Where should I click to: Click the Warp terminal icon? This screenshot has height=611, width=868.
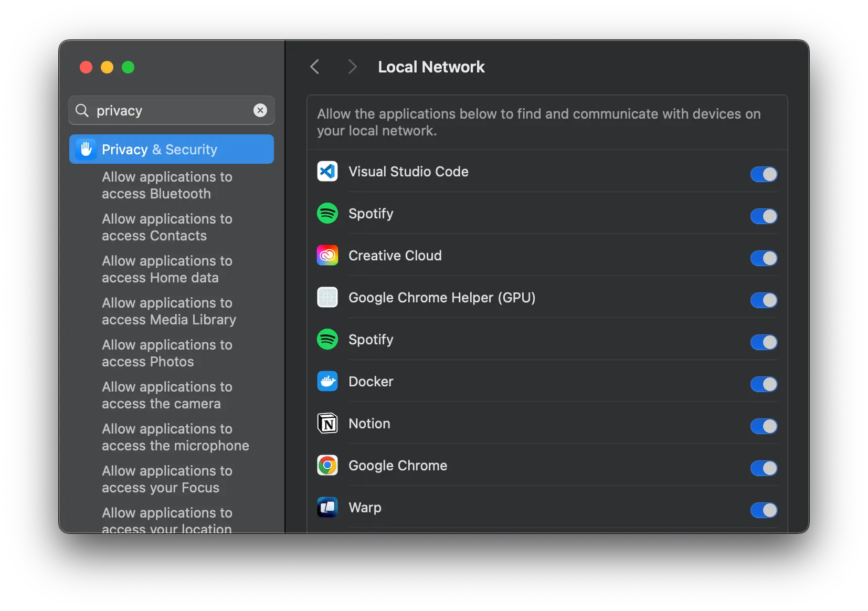pyautogui.click(x=326, y=508)
